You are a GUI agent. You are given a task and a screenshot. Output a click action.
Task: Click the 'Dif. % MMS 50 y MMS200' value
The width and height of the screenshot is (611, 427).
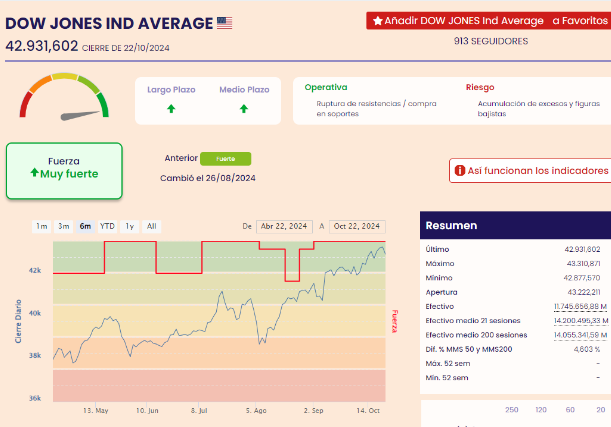click(x=587, y=349)
